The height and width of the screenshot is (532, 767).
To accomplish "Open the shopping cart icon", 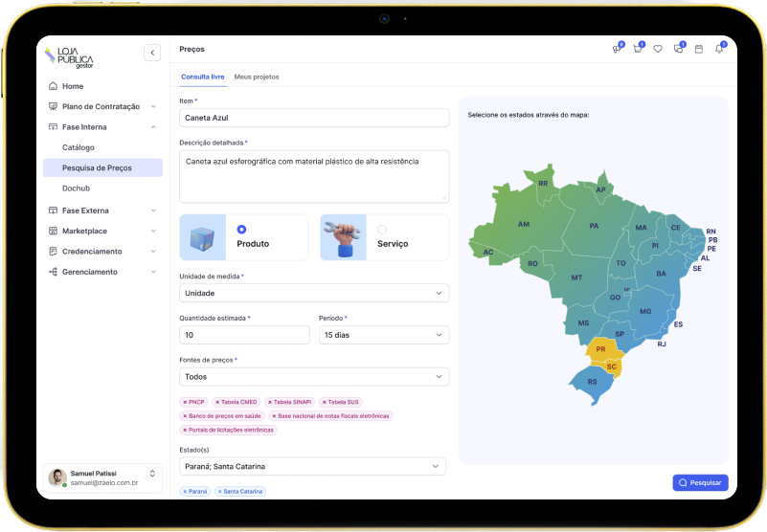I will [638, 49].
